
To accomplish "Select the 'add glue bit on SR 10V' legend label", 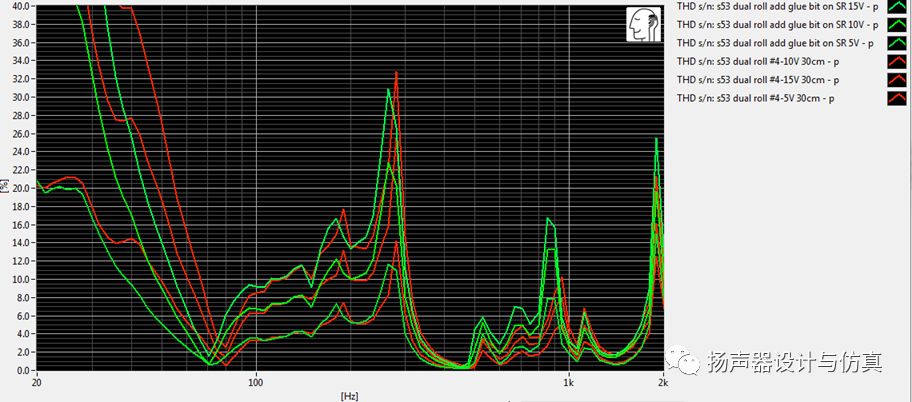I will click(x=776, y=25).
